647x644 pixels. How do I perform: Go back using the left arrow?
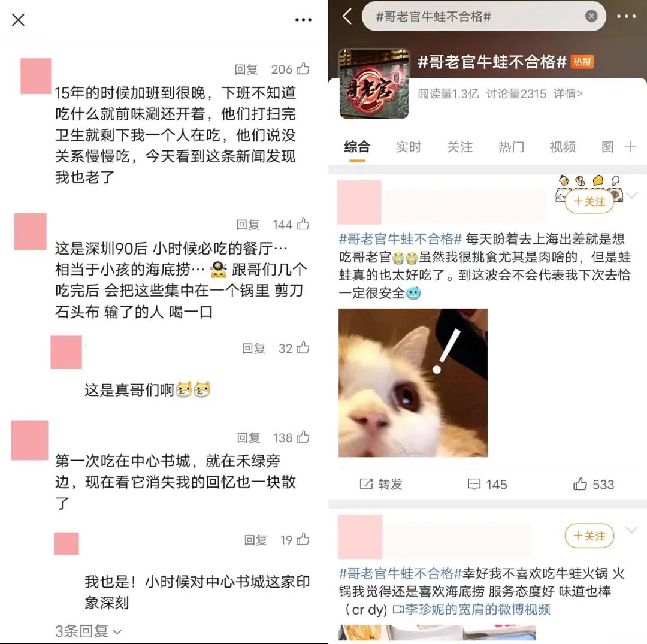347,17
